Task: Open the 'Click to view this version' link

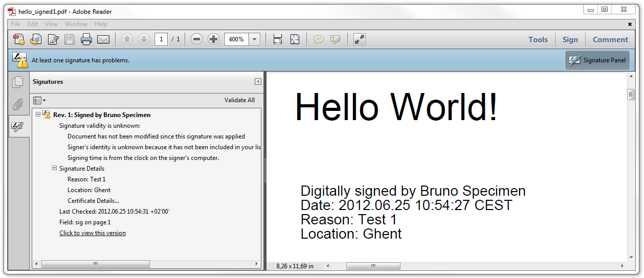Action: (93, 233)
